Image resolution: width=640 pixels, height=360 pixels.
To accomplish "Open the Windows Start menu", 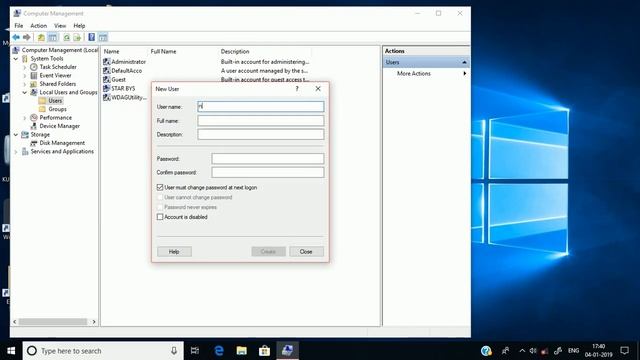I will [x=11, y=351].
